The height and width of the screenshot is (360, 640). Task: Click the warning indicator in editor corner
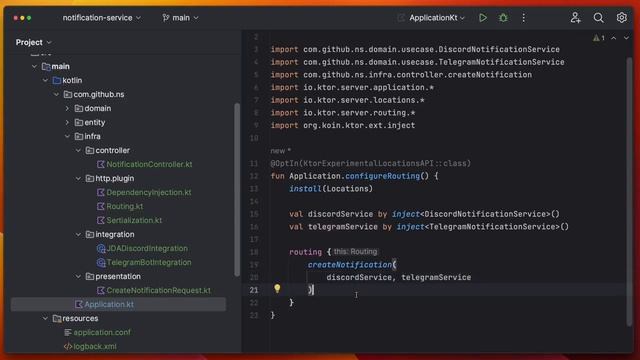click(x=599, y=38)
